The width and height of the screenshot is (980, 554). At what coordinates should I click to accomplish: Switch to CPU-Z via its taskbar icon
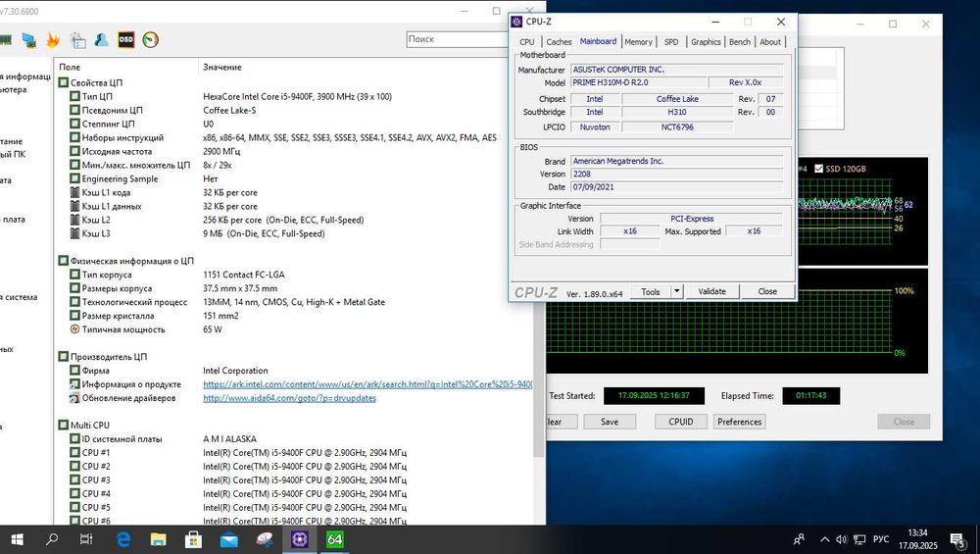(300, 539)
